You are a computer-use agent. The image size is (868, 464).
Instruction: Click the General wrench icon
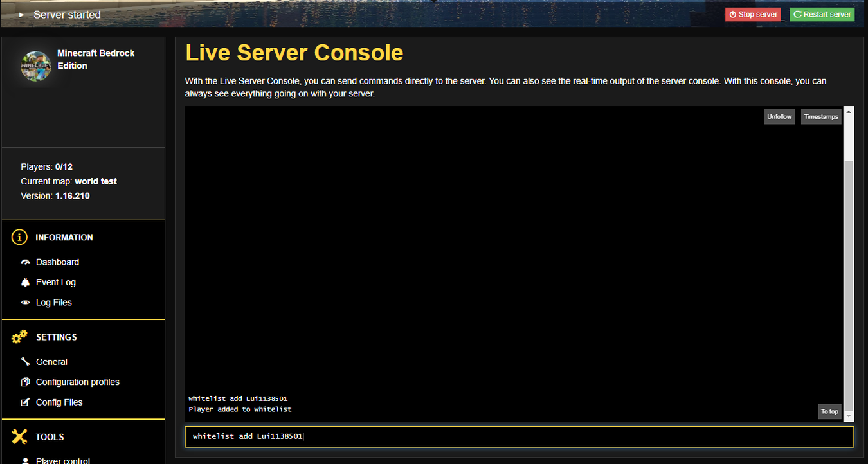(25, 362)
